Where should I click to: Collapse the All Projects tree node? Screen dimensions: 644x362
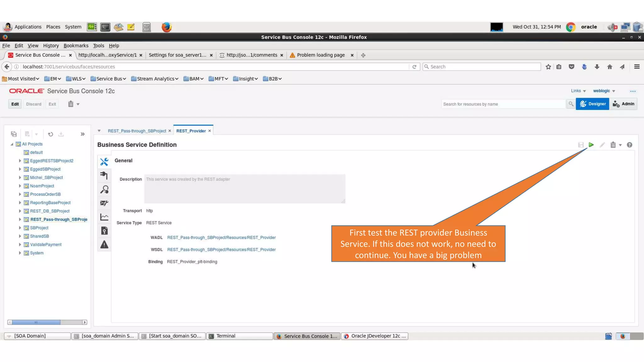point(12,144)
